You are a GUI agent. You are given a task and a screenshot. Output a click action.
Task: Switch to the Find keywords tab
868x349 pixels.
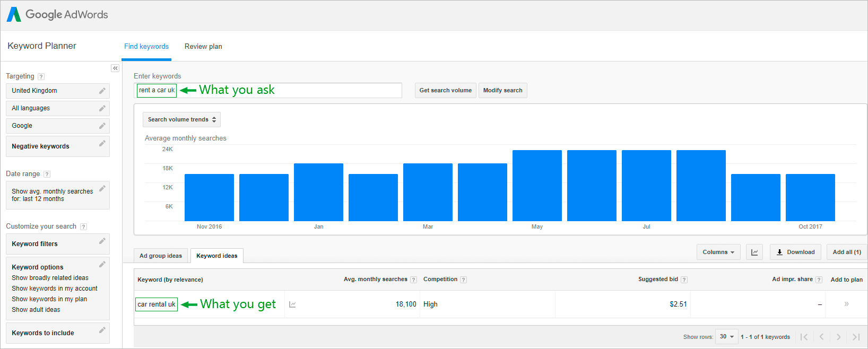146,47
